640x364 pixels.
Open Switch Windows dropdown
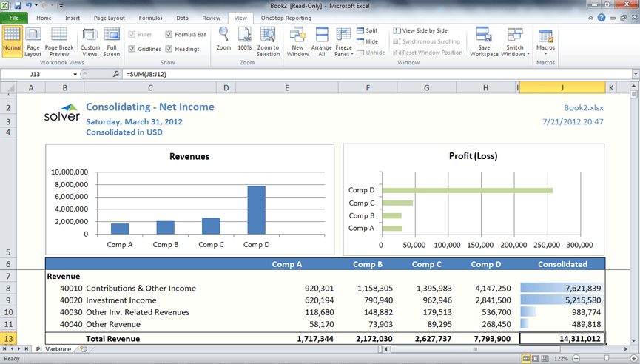515,41
